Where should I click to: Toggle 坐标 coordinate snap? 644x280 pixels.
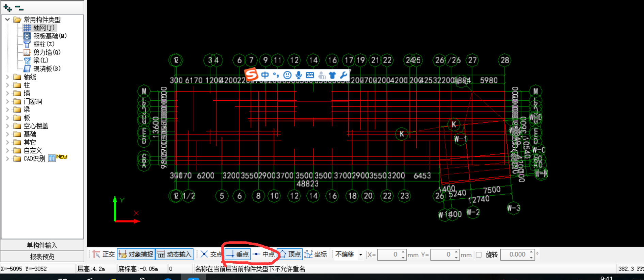(x=316, y=254)
